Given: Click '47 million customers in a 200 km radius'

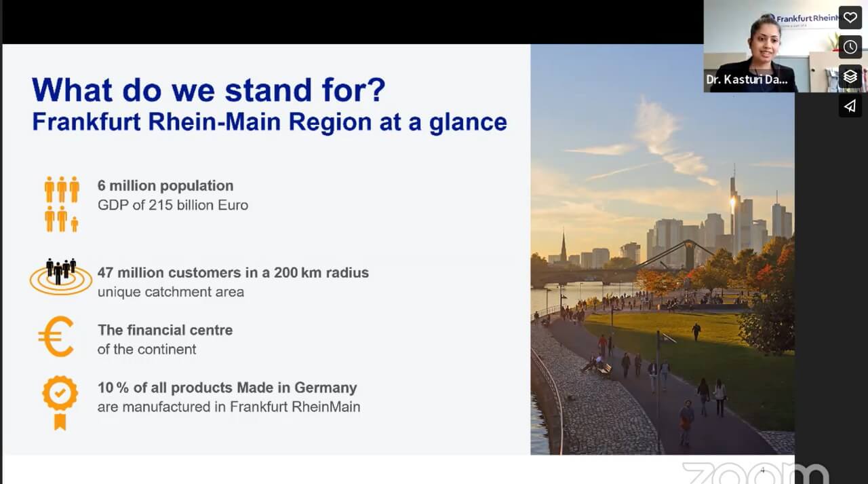Looking at the screenshot, I should 233,272.
